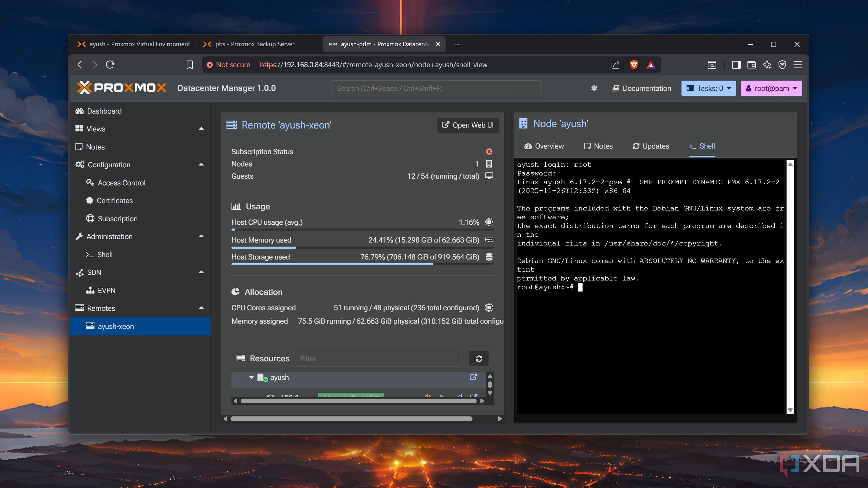The height and width of the screenshot is (488, 868).
Task: Go back using the browser back arrow
Action: pos(80,65)
